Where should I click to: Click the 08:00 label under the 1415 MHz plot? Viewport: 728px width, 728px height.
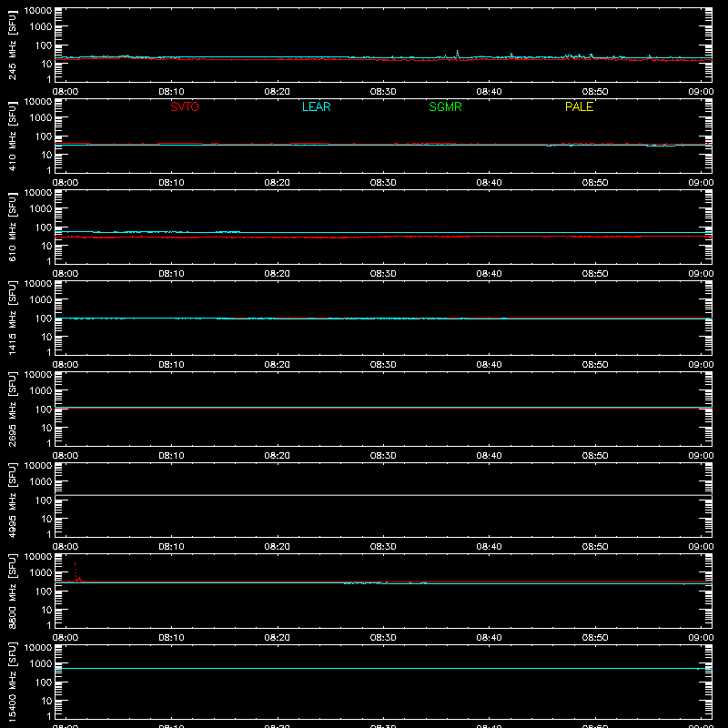[x=66, y=365]
